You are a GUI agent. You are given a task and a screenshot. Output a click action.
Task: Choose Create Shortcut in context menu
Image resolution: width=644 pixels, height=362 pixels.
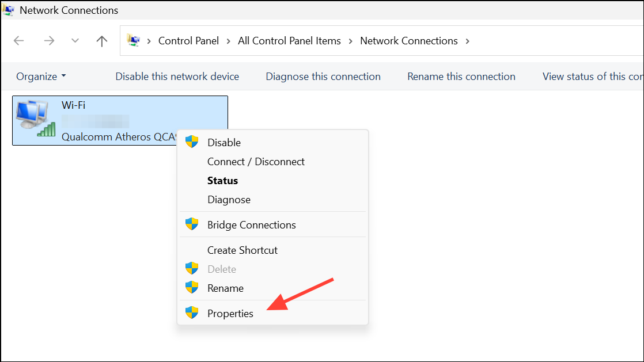click(243, 250)
